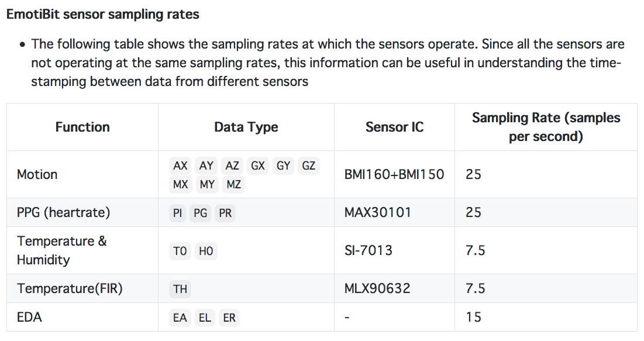Click the MLX90632 sensor text
Image resolution: width=644 pixels, height=341 pixels.
pos(377,288)
